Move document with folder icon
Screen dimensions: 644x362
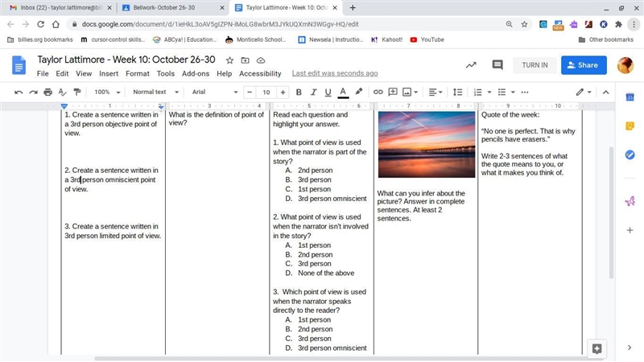click(246, 60)
